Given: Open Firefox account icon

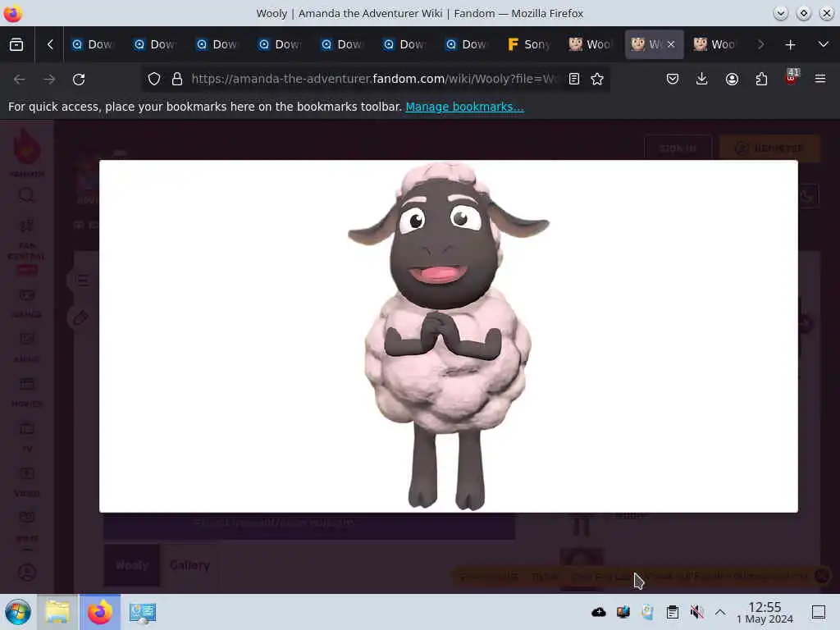Looking at the screenshot, I should (732, 80).
